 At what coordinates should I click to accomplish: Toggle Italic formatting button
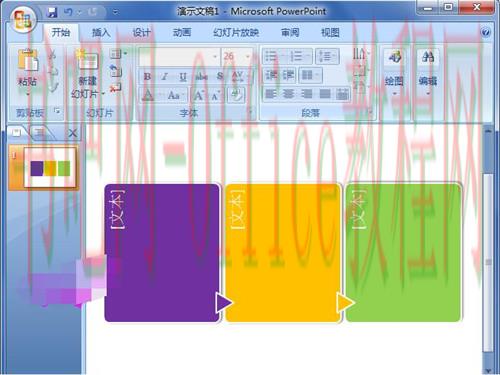pos(164,77)
